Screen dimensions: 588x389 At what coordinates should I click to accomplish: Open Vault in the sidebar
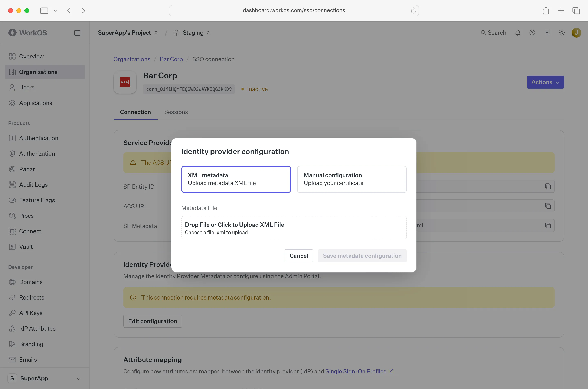(x=45, y=247)
